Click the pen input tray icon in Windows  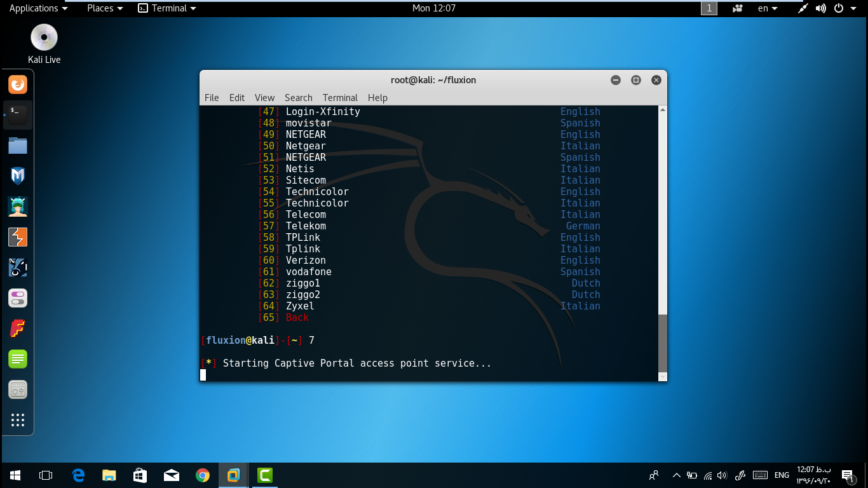(740, 475)
